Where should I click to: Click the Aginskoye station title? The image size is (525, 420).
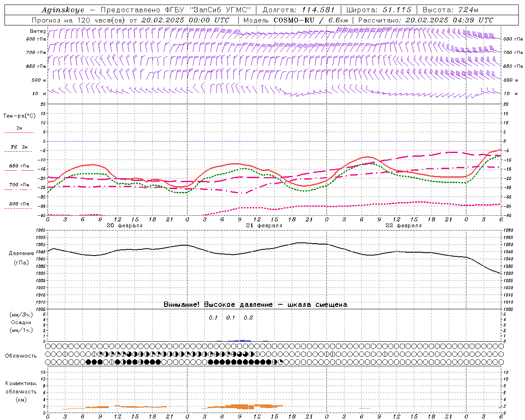pos(63,10)
